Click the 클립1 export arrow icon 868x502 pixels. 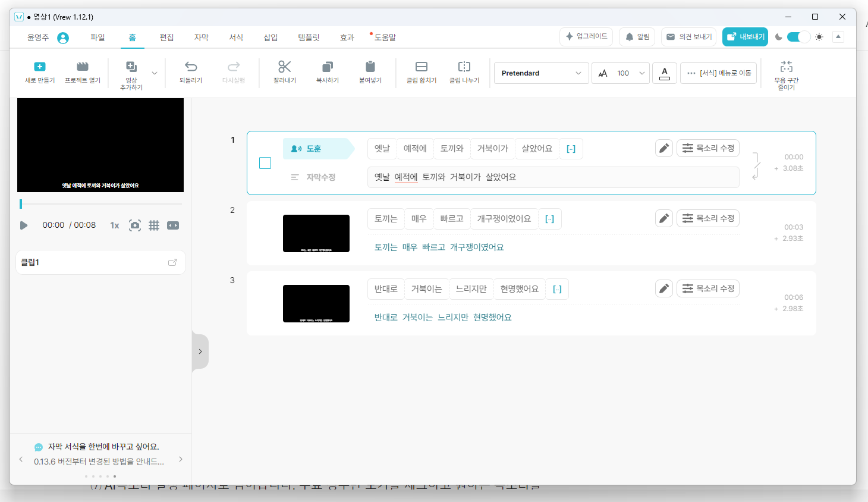(x=172, y=262)
